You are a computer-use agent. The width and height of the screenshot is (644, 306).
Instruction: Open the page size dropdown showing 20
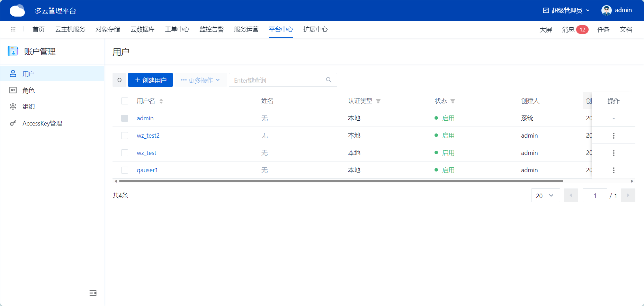545,196
